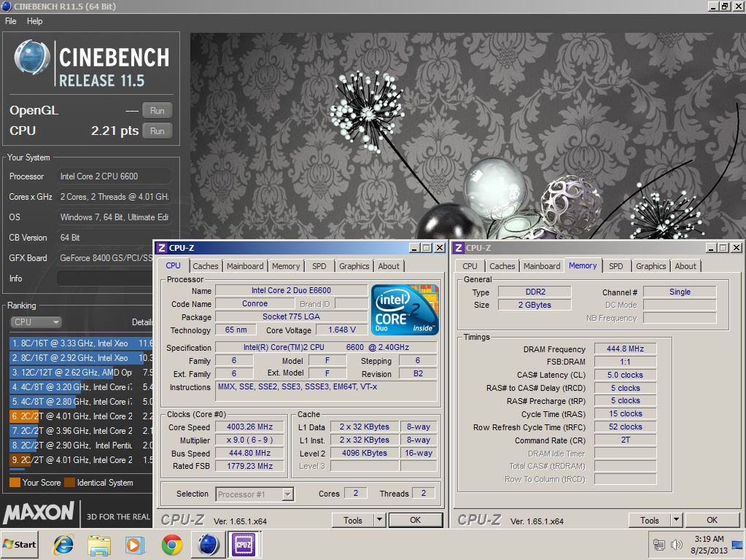Open SPD tab in right CPU-Z
746x560 pixels.
[x=616, y=266]
